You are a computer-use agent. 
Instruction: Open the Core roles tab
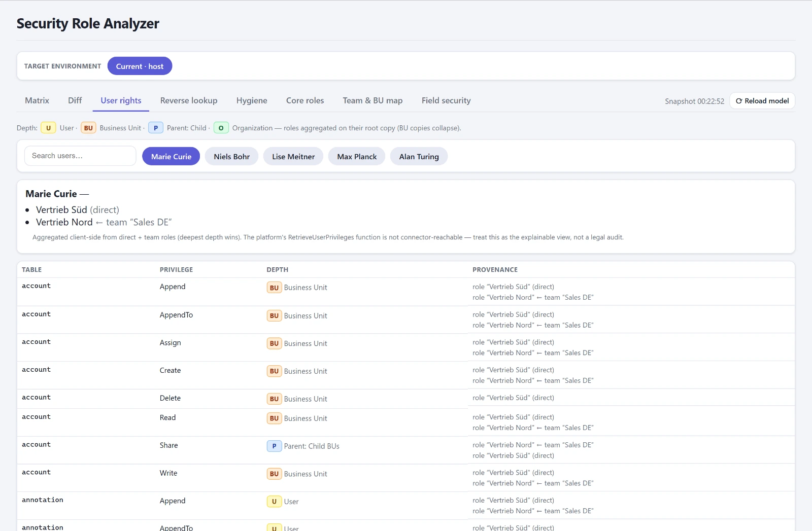tap(305, 100)
